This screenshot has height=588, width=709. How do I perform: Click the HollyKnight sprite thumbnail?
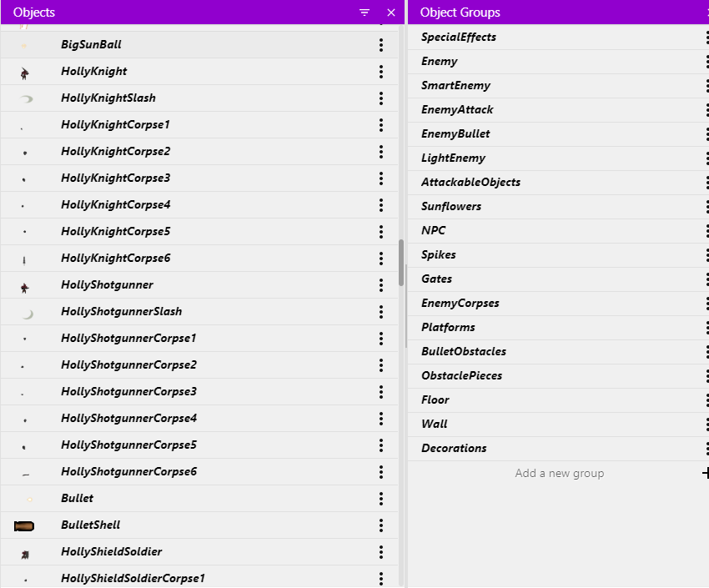click(25, 73)
